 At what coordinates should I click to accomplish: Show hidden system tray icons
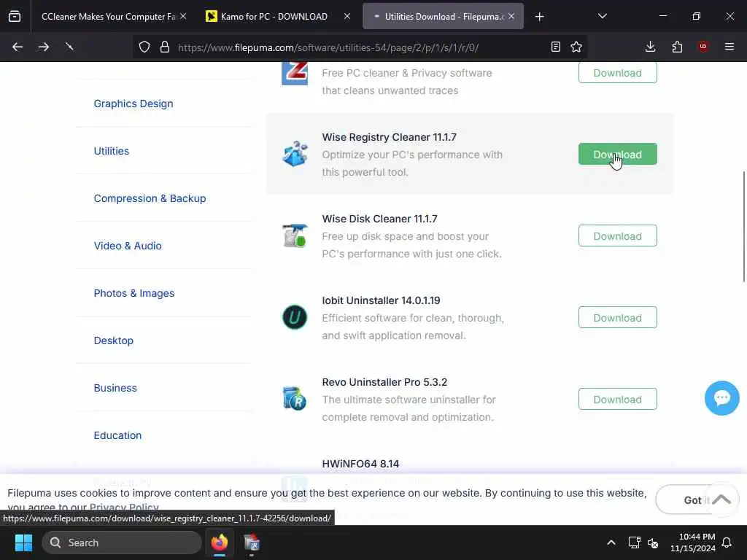[x=611, y=542]
